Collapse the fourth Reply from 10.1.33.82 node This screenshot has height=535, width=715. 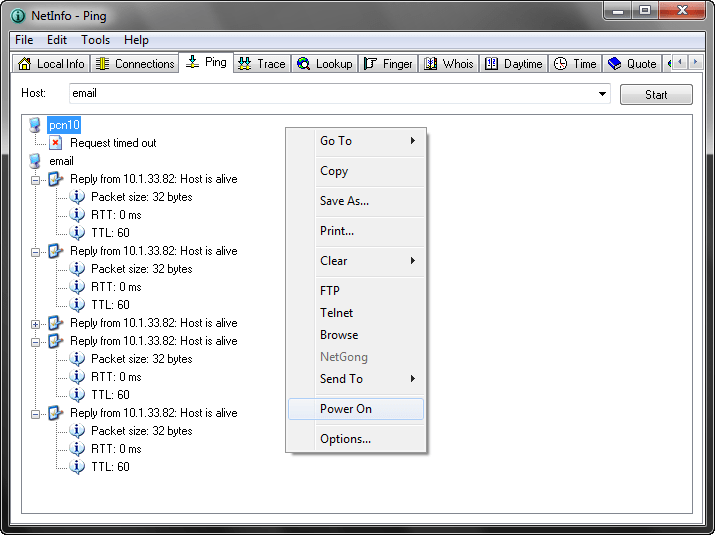pos(35,342)
